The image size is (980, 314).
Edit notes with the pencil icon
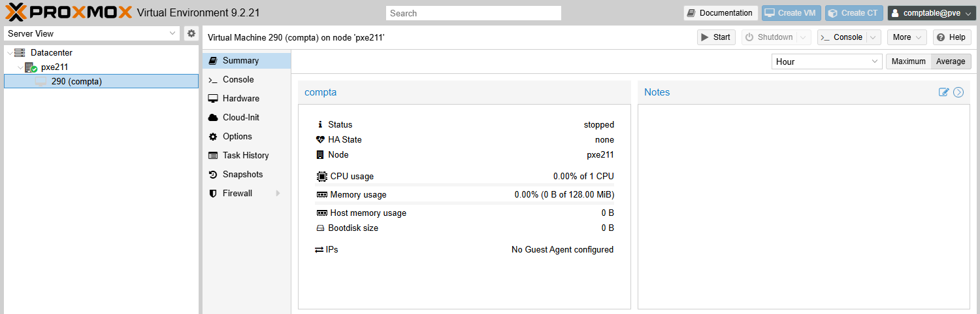[943, 92]
